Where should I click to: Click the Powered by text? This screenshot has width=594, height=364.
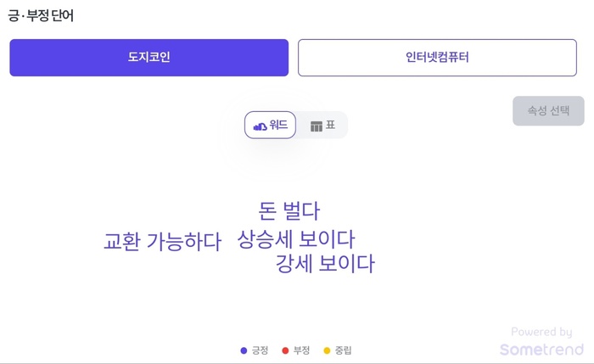coord(541,332)
